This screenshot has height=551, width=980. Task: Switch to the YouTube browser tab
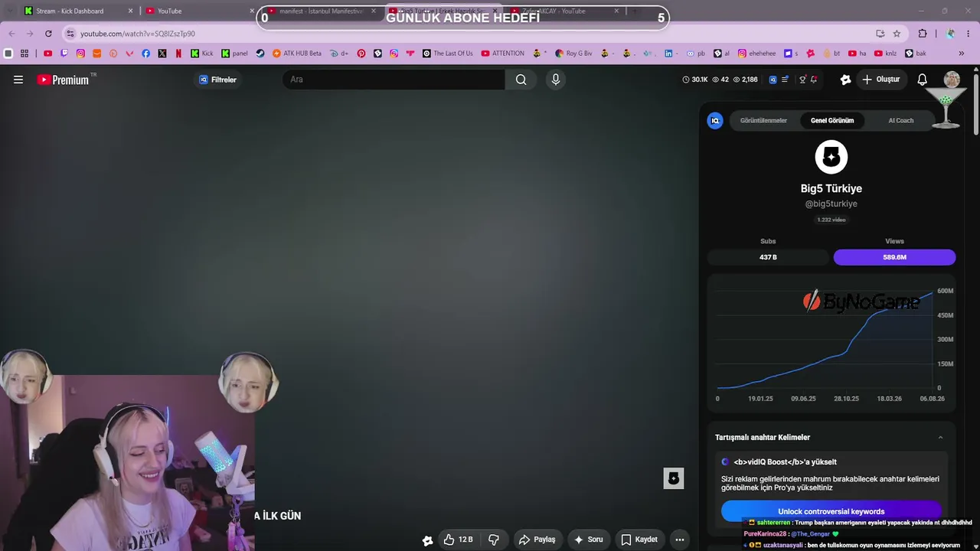point(198,11)
